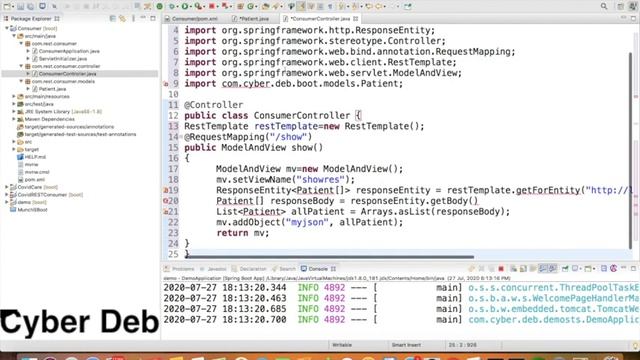640x360 pixels.
Task: Minimize the Package Explorer view
Action: coord(143,18)
